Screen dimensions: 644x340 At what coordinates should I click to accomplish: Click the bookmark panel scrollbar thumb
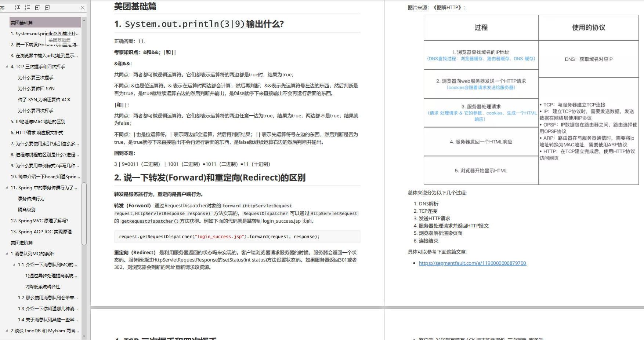(x=84, y=213)
